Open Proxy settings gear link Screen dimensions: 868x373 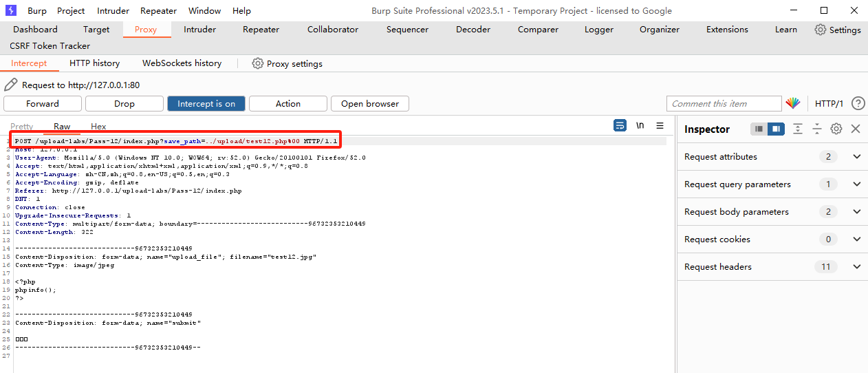click(x=287, y=63)
